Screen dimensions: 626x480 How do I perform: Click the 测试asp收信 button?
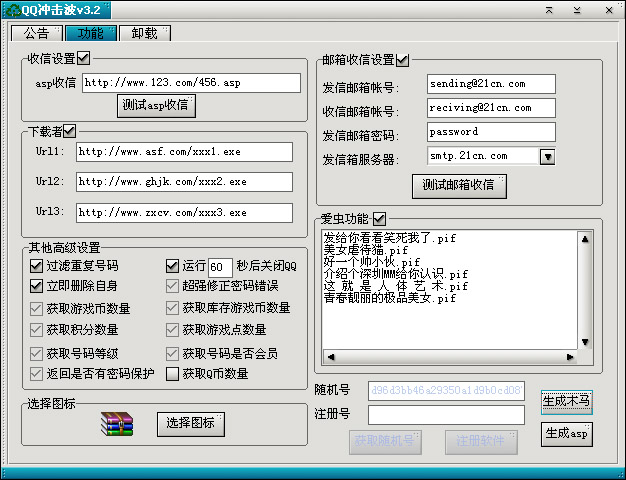point(156,106)
